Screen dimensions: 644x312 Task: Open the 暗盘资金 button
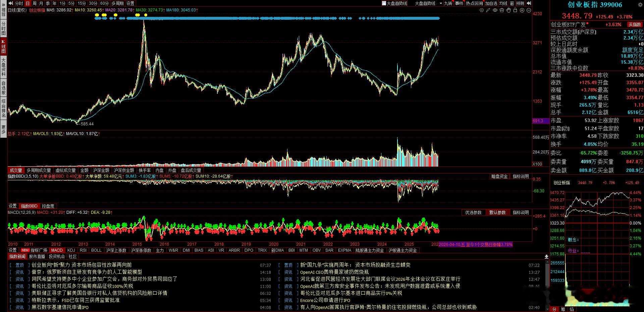[499, 176]
